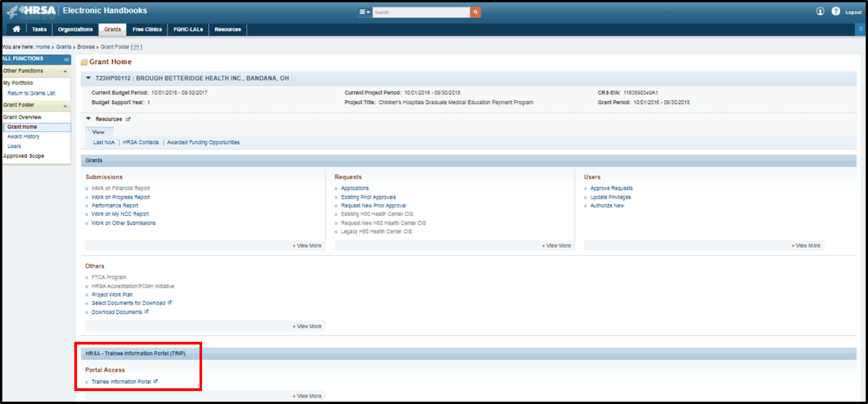The image size is (868, 404).
Task: Open Applications under Requests
Action: coord(355,188)
